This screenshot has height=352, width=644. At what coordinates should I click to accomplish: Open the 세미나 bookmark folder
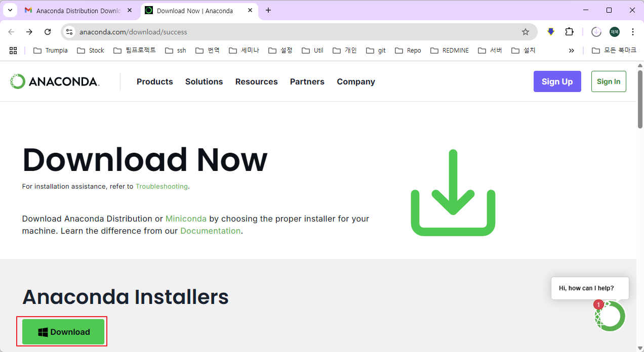point(244,50)
